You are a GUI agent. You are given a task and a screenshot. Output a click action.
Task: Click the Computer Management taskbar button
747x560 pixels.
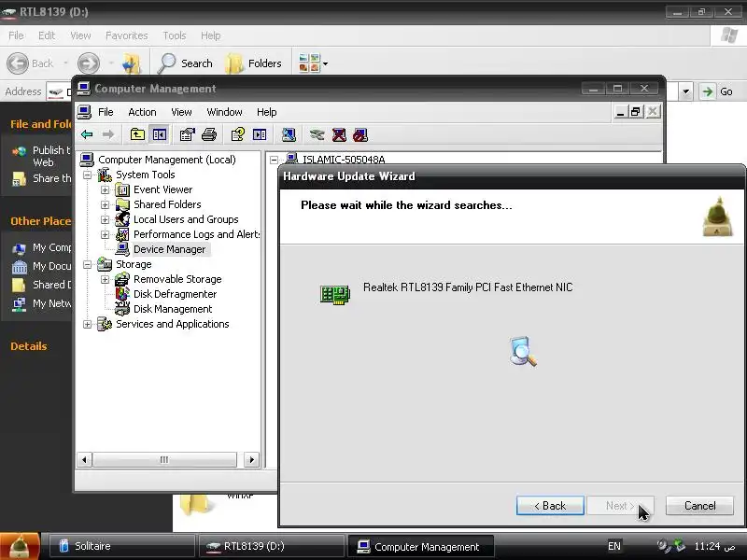(x=421, y=546)
